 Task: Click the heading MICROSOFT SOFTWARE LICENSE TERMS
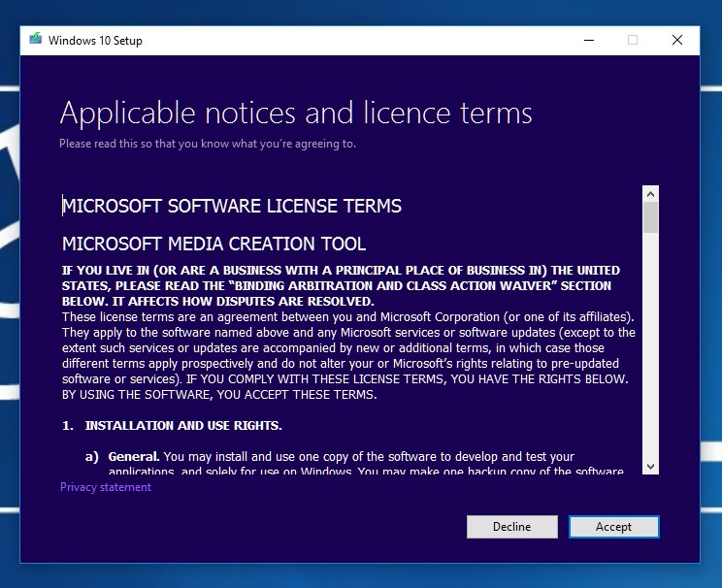tap(232, 206)
